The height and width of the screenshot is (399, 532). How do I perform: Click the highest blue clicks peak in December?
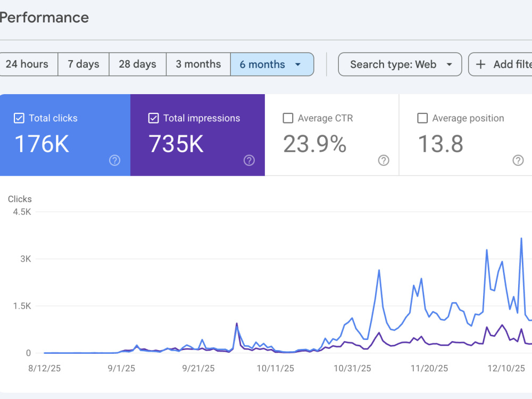coord(521,238)
